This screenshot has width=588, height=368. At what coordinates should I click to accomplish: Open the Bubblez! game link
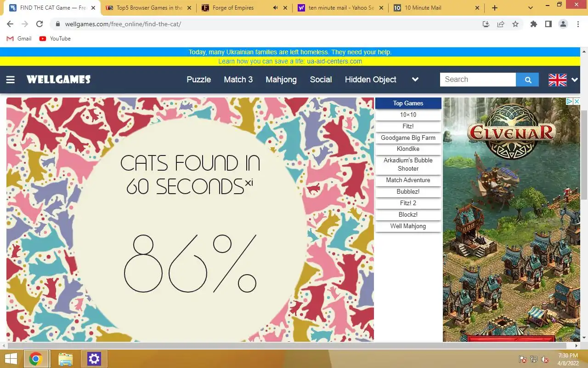408,191
